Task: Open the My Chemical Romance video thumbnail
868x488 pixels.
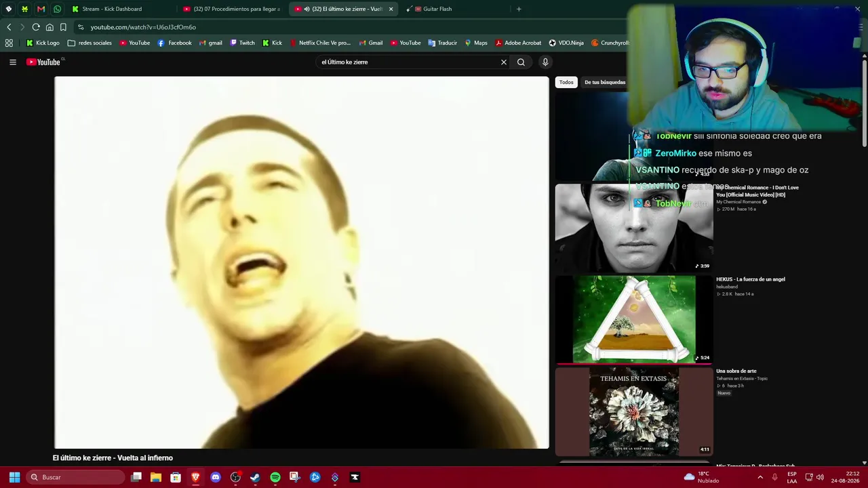Action: click(634, 228)
